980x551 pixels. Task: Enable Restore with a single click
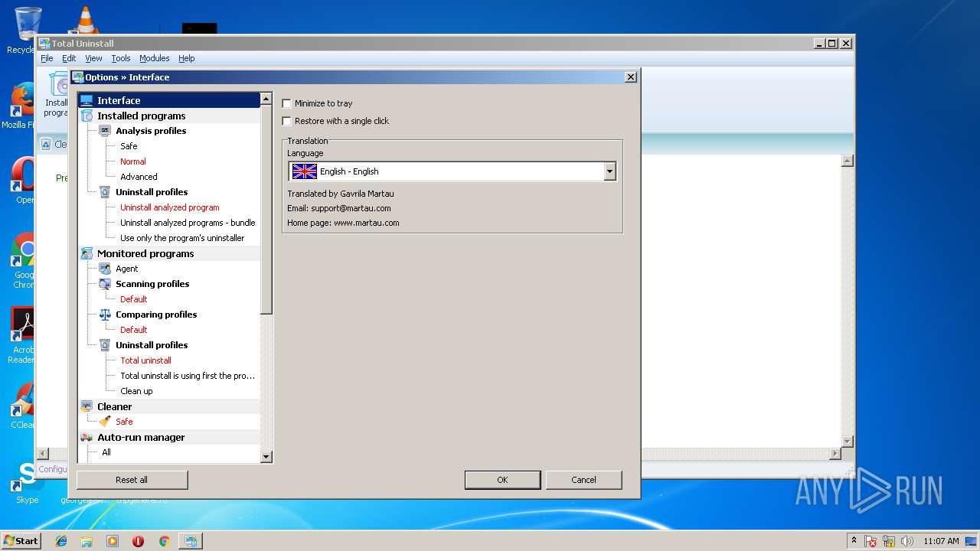(287, 121)
